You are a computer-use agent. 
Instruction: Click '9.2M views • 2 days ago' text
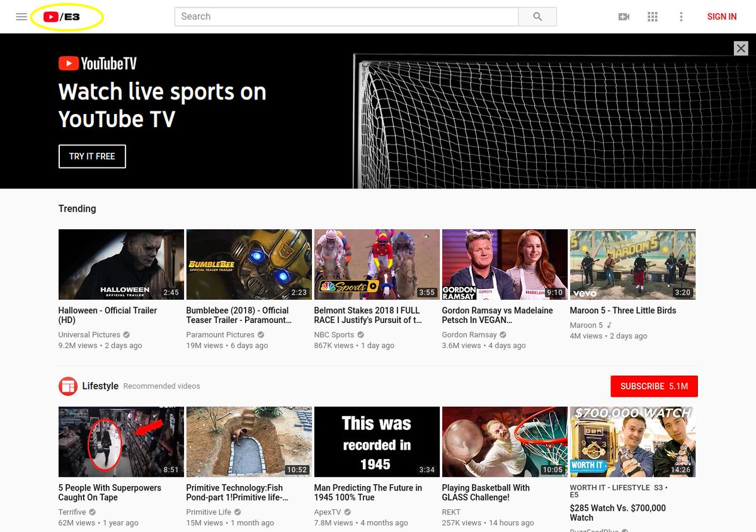pyautogui.click(x=100, y=346)
